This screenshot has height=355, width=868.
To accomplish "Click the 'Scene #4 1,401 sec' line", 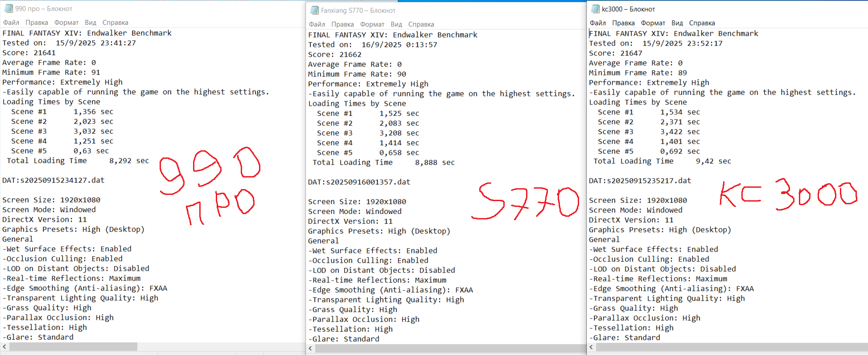I will pos(649,141).
